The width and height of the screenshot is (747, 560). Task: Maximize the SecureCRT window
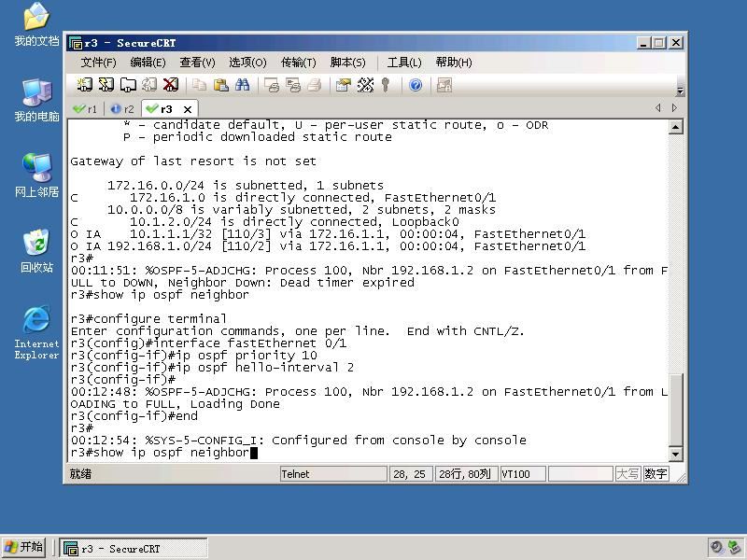click(659, 43)
